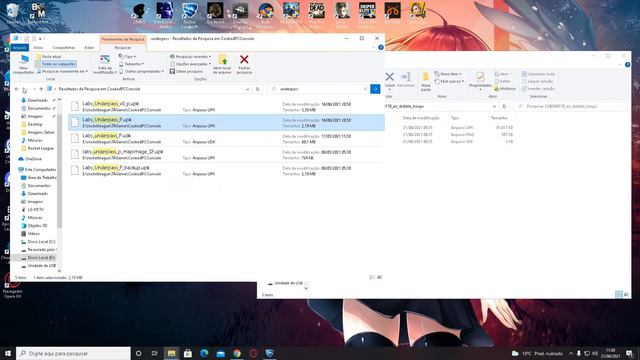Select file Labs_Underpass_P_backup.upk
640x360 pixels.
point(226,170)
